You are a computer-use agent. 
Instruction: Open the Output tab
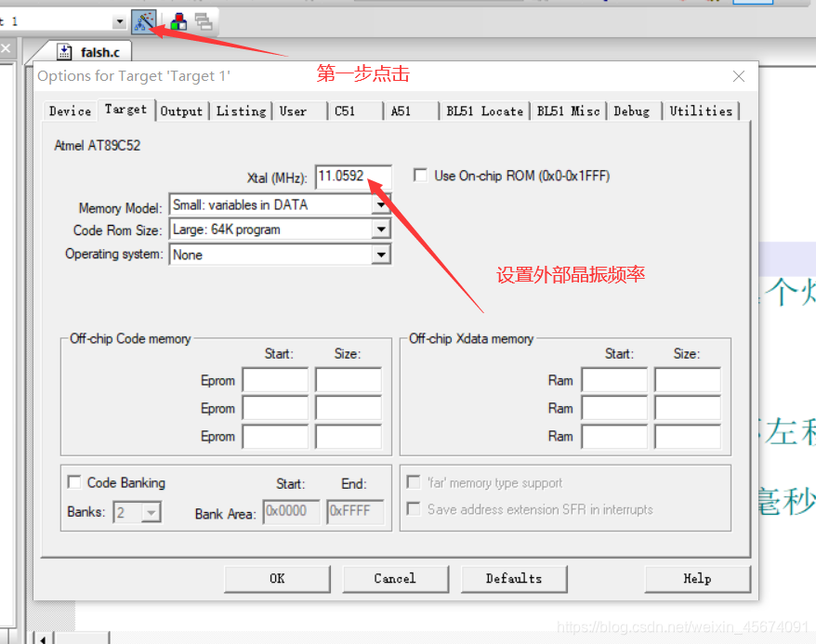[x=181, y=111]
